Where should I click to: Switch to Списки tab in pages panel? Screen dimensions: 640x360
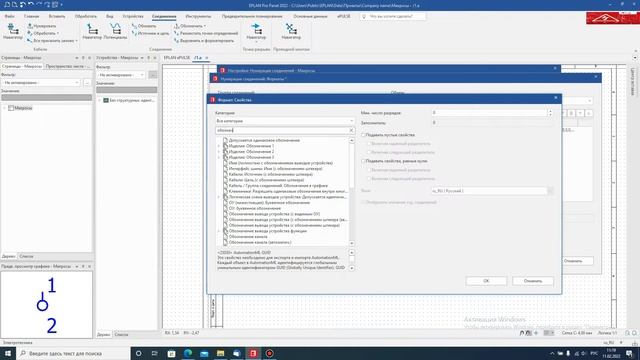coord(27,256)
